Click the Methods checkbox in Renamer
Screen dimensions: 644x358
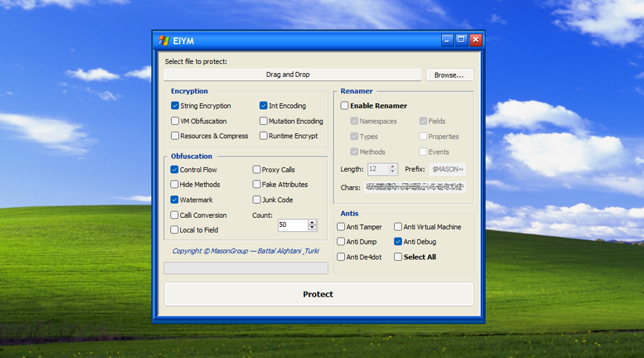click(x=355, y=152)
